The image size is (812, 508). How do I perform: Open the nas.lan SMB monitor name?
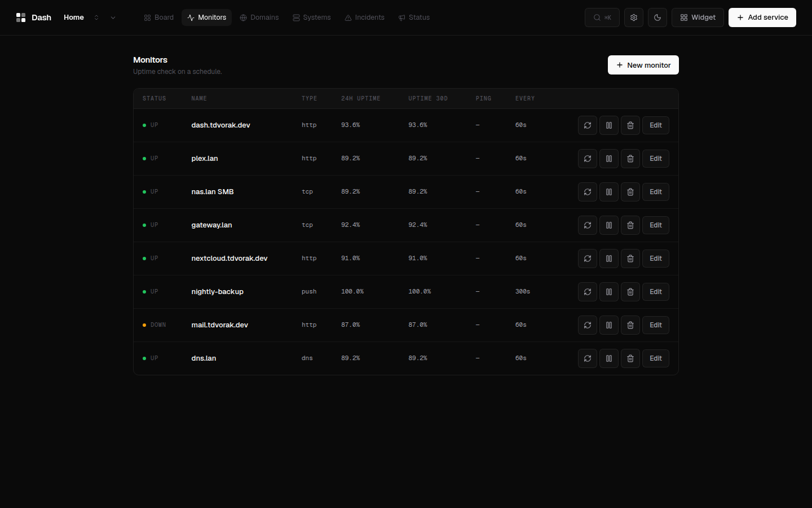[213, 192]
